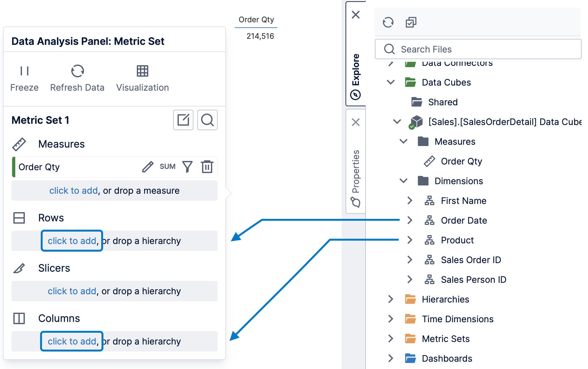The width and height of the screenshot is (588, 369).
Task: Click the edit Metric Set 1 icon
Action: point(183,120)
